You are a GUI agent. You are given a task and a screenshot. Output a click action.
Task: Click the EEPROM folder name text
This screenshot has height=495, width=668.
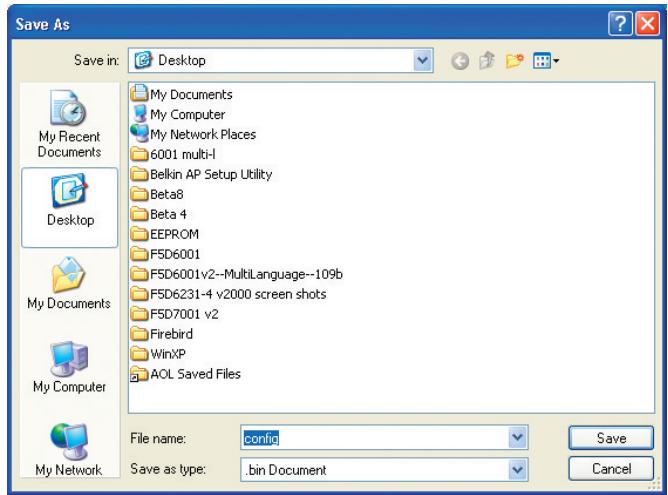[x=174, y=234]
